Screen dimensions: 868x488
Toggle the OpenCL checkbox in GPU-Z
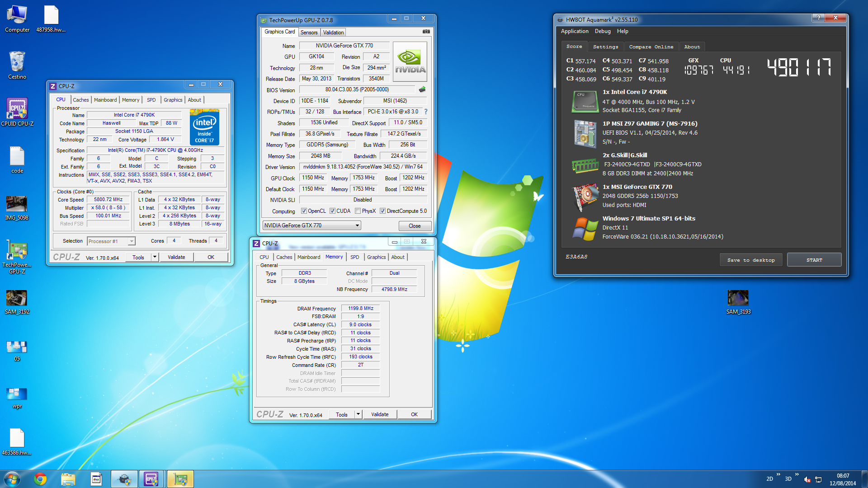(x=304, y=211)
